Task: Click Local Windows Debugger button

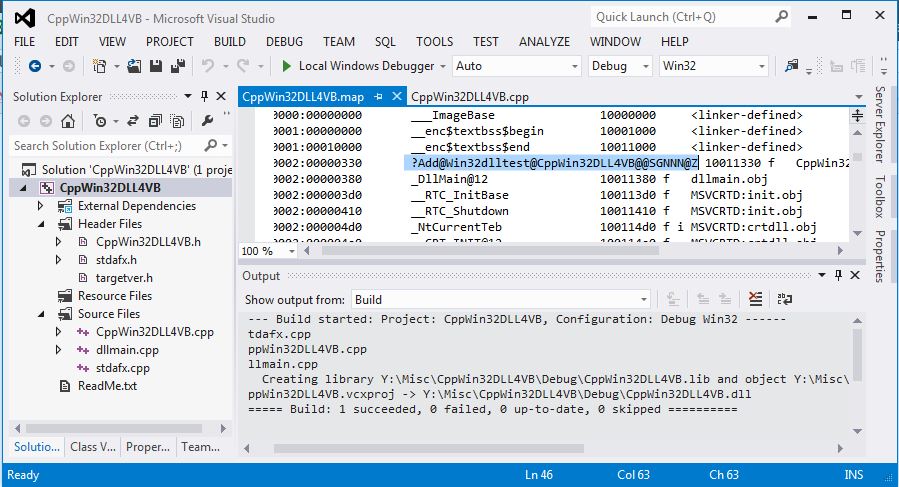Action: tap(359, 66)
